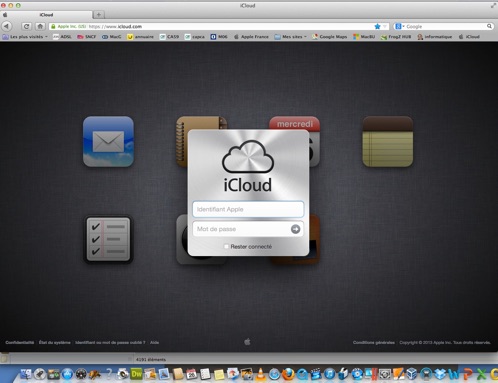Reload the iCloud page
Image resolution: width=498 pixels, height=383 pixels.
tap(26, 26)
